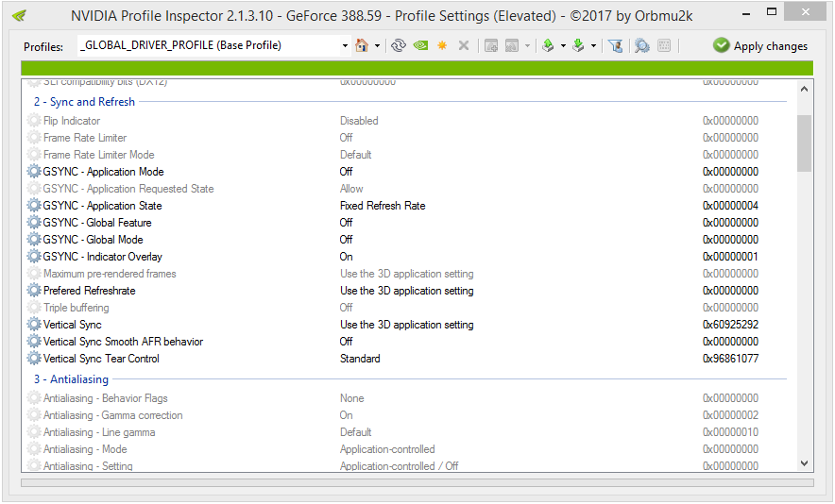Click the 'On' value of GSYNC Indicator Overlay
Image resolution: width=835 pixels, height=504 pixels.
346,257
